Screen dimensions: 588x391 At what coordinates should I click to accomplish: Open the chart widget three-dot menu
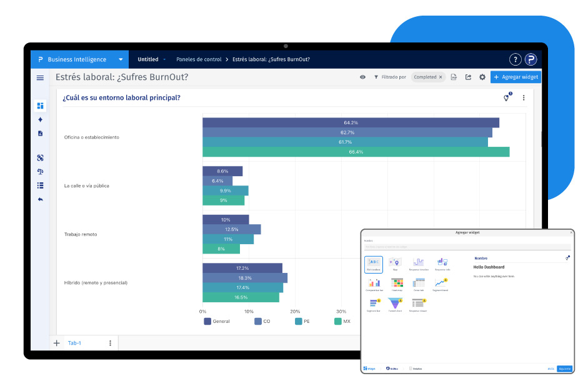[x=524, y=98]
